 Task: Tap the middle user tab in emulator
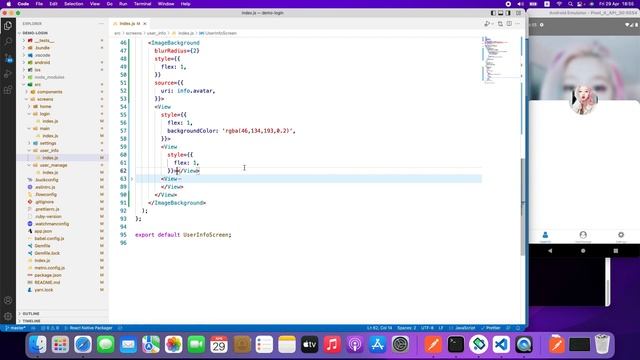(583, 236)
